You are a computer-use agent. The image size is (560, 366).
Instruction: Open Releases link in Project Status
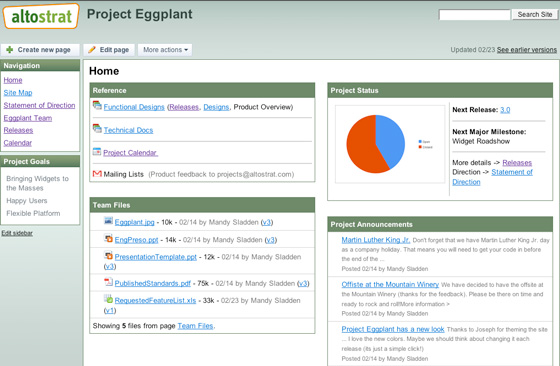517,163
